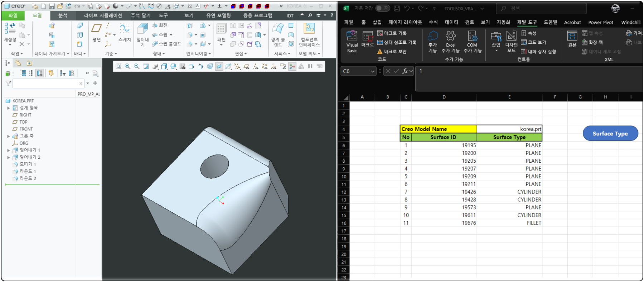Open Excel Add-ins (Excel 추가 기능)
This screenshot has width=644, height=282.
[x=450, y=42]
